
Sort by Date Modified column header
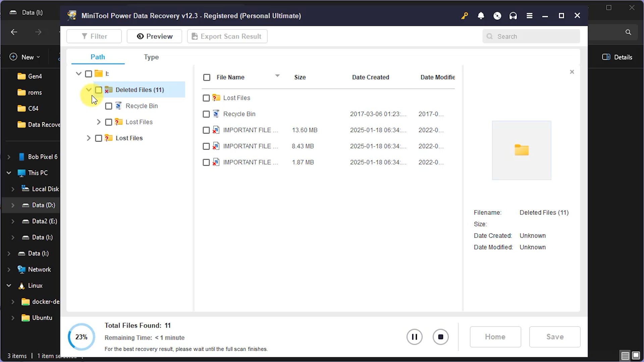coord(438,77)
